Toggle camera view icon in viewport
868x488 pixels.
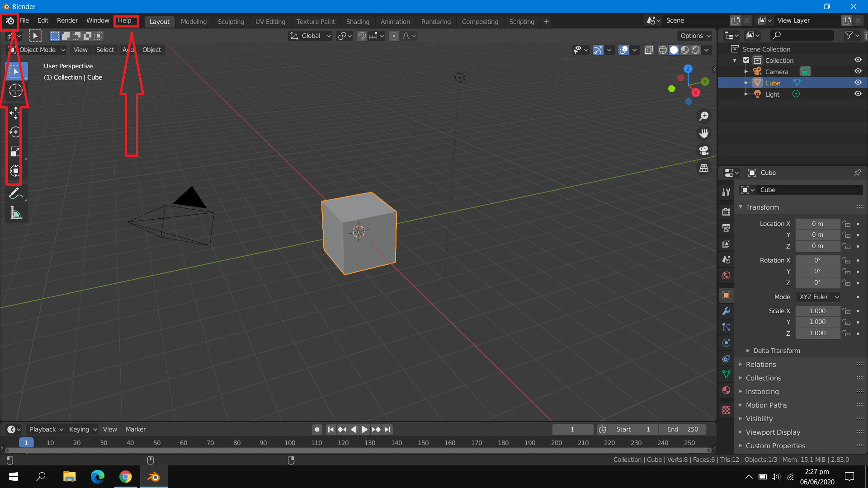pos(704,150)
